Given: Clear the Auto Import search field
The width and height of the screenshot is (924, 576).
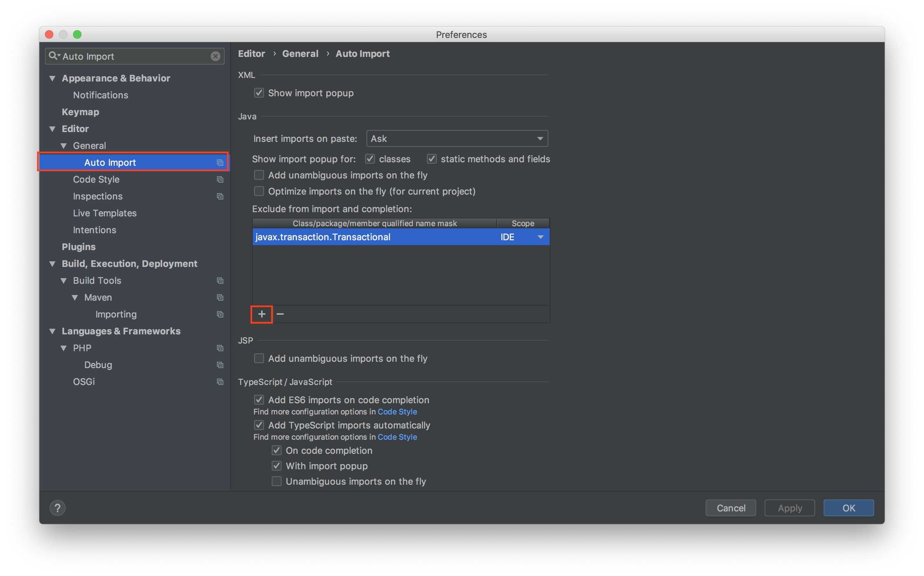Looking at the screenshot, I should (216, 57).
